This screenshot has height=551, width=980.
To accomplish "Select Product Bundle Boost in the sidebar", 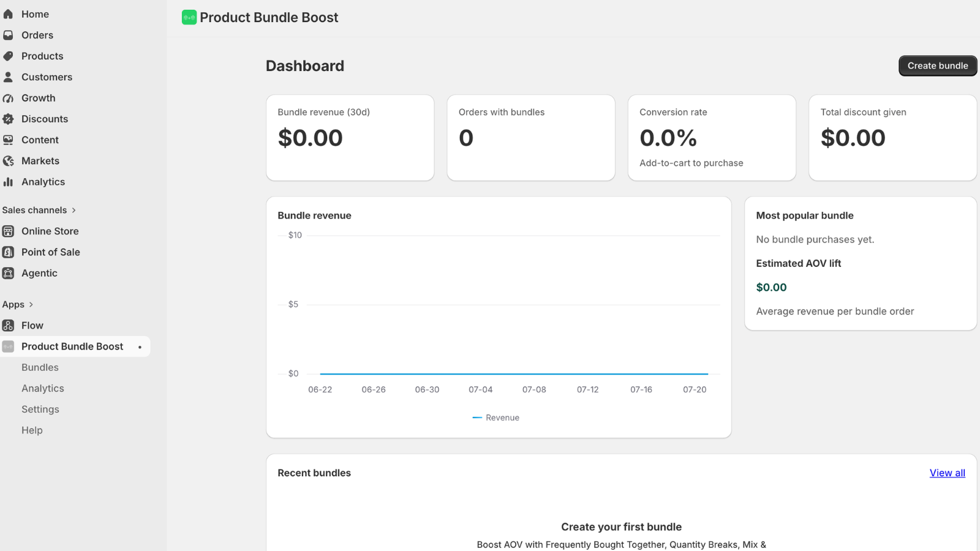I will tap(72, 347).
